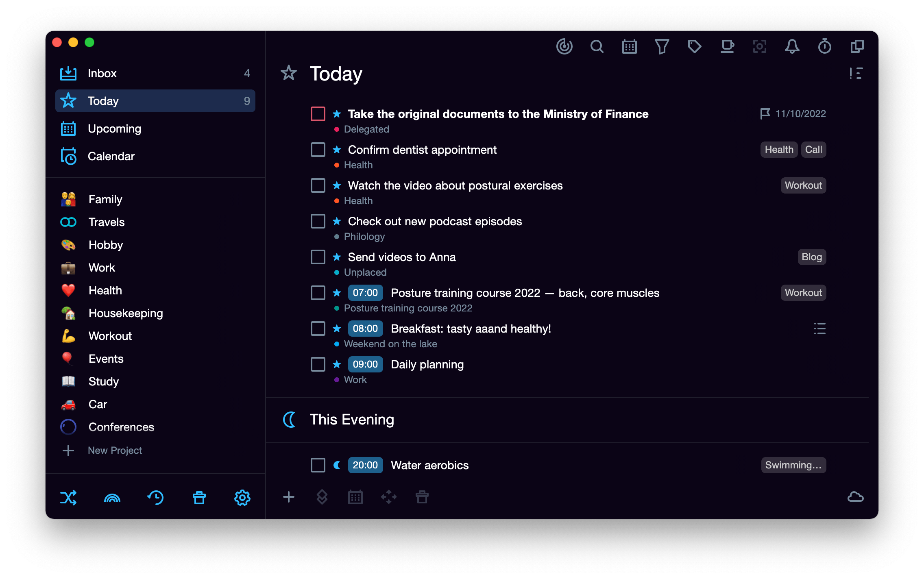Click the delete bin icon in bottom toolbar

pos(422,497)
